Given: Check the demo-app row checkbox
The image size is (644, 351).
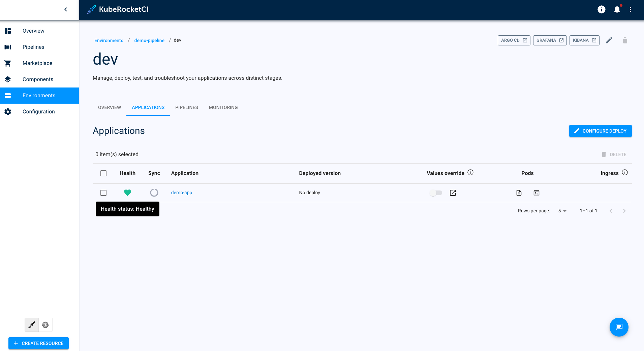Looking at the screenshot, I should [103, 193].
